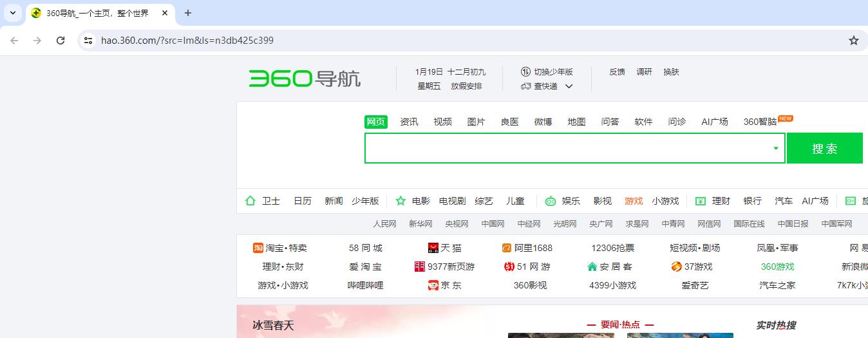Select the 图片 search tab
Screen dimensions: 868x338
tap(476, 122)
